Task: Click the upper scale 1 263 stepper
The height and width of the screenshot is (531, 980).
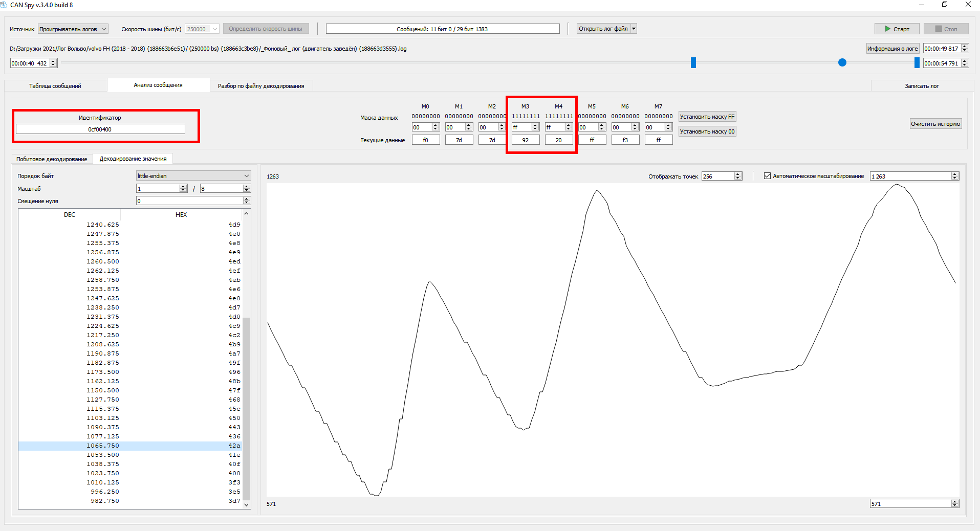Action: (914, 176)
